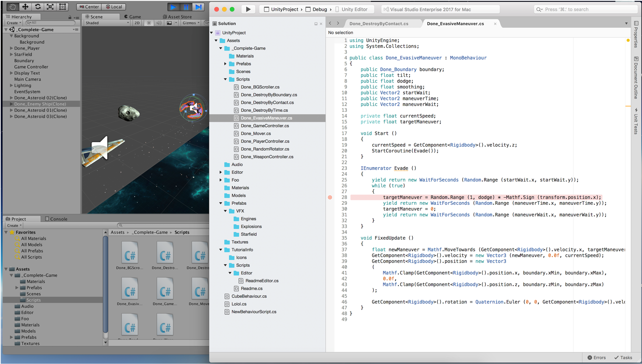Toggle the breakpoint on line 28

point(330,197)
